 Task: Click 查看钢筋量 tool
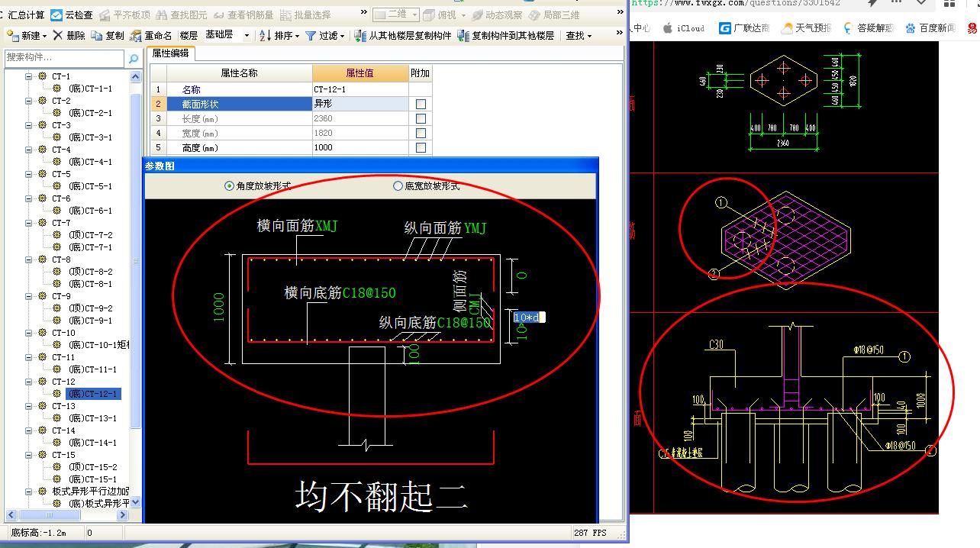(x=243, y=15)
